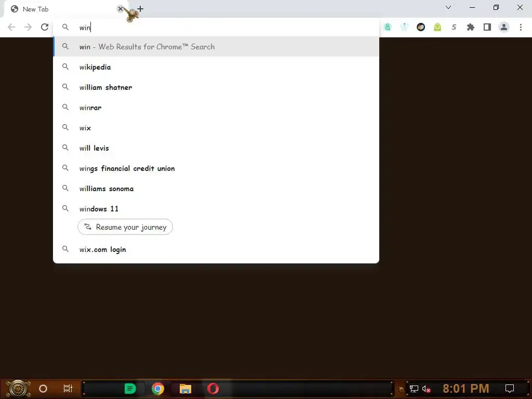Click into the address bar containing win
Screen dimensions: 532x399
tap(216, 27)
